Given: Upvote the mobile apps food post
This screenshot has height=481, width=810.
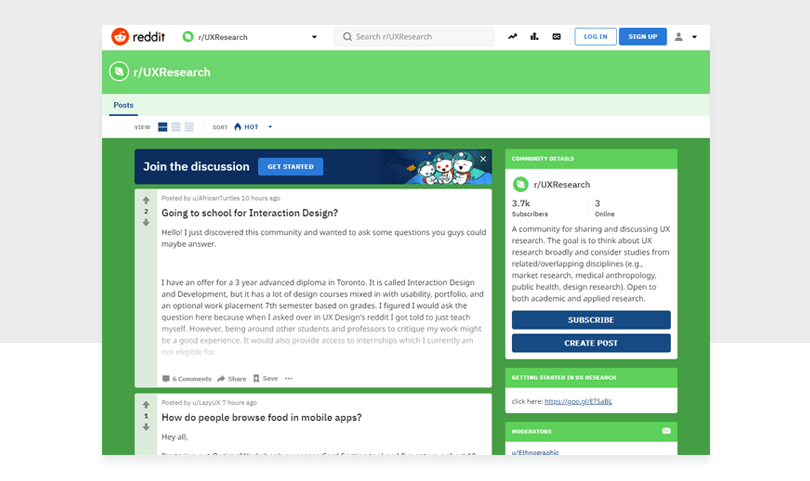Looking at the screenshot, I should (146, 405).
